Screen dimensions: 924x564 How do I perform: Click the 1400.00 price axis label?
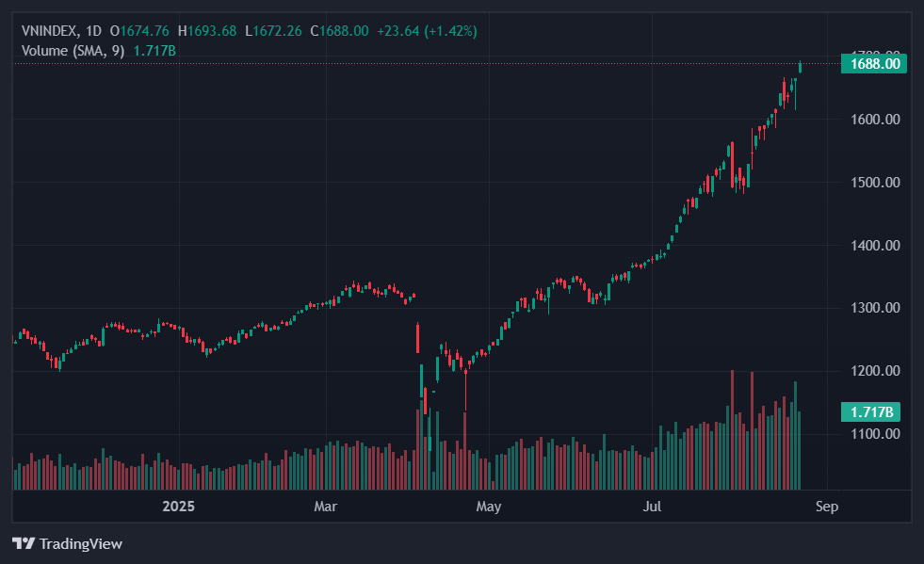875,245
